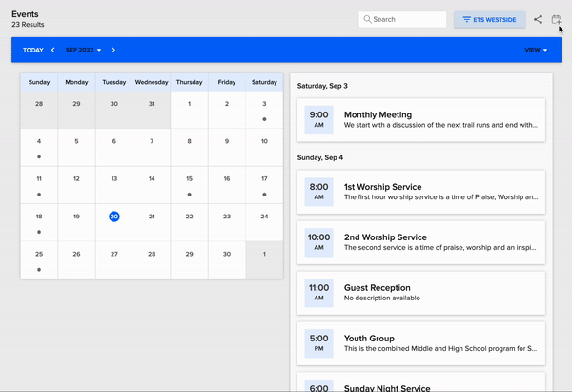Click the filter icon on ETS Westside button
The height and width of the screenshot is (392, 572).
(x=466, y=19)
